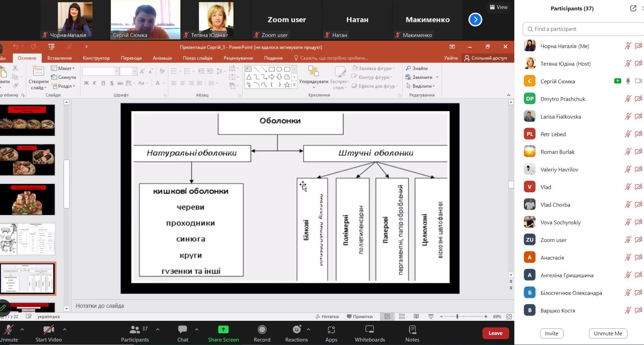Expand the Макет layout dropdown
The image size is (644, 345).
(x=63, y=68)
